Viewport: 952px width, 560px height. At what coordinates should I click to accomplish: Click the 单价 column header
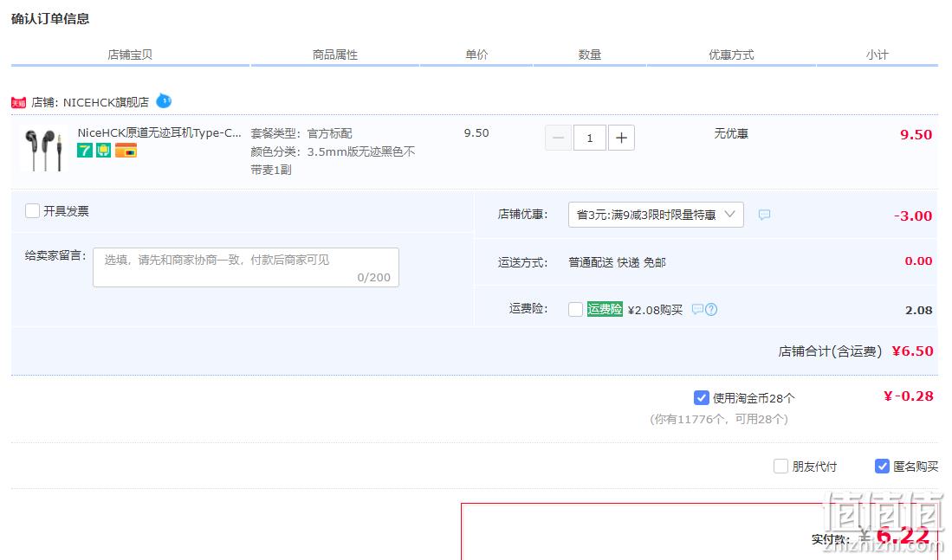point(476,55)
